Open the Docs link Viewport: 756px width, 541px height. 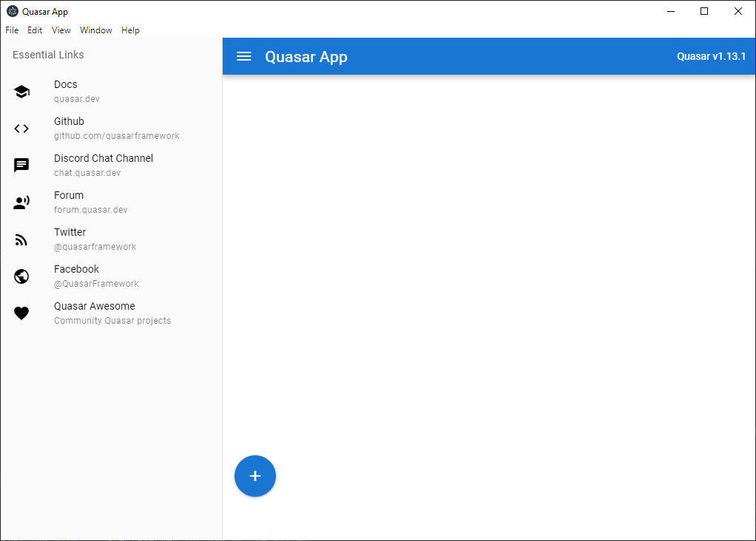[x=112, y=92]
